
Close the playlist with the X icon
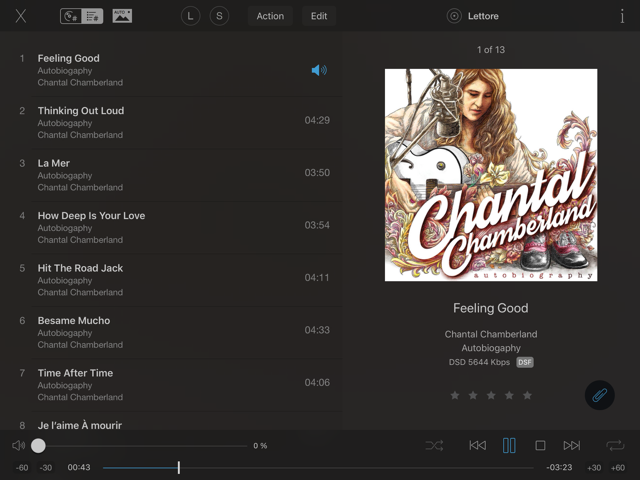[x=21, y=16]
